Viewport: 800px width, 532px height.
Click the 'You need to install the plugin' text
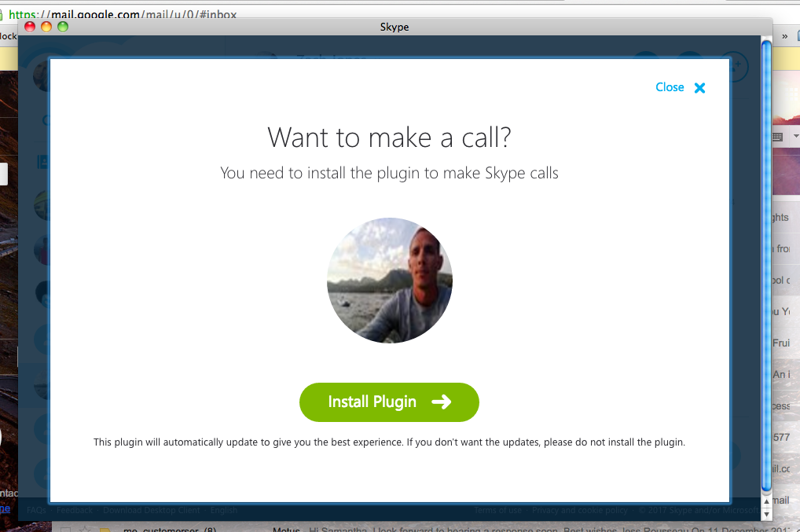(x=389, y=173)
